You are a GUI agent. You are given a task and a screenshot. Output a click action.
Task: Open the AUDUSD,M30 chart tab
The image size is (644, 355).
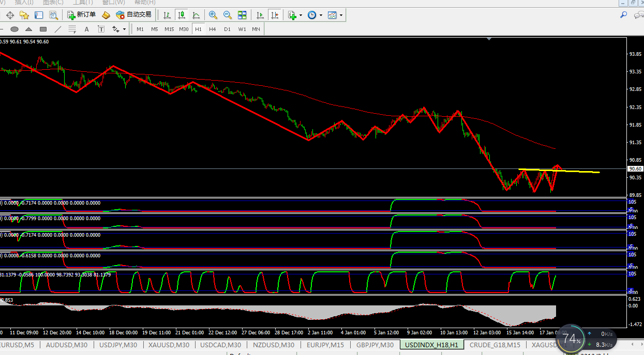66,345
